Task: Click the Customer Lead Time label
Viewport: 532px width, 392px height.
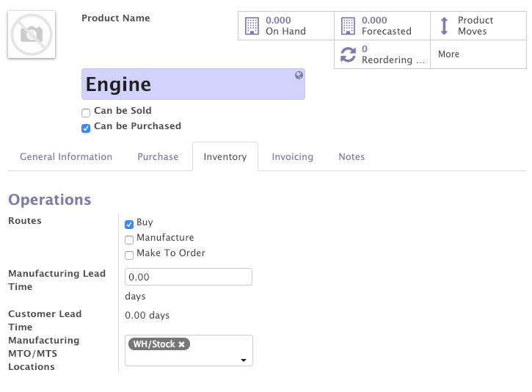Action: (45, 320)
